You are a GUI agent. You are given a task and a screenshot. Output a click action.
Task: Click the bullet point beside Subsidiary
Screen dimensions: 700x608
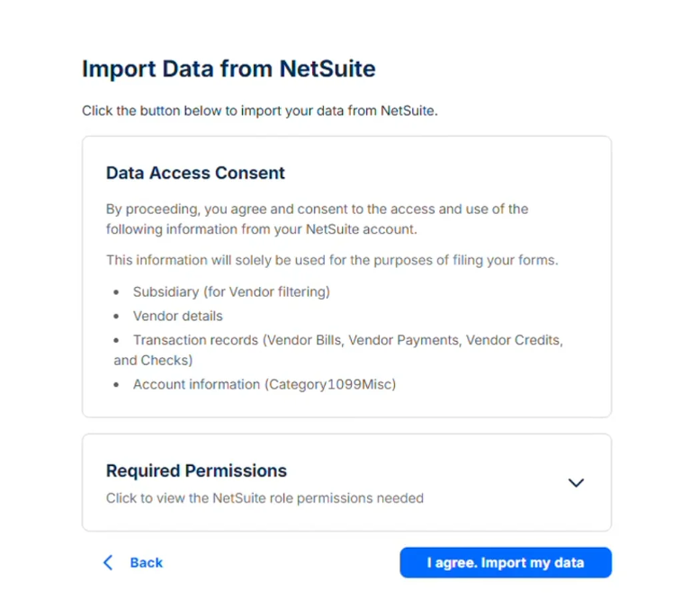pos(117,292)
